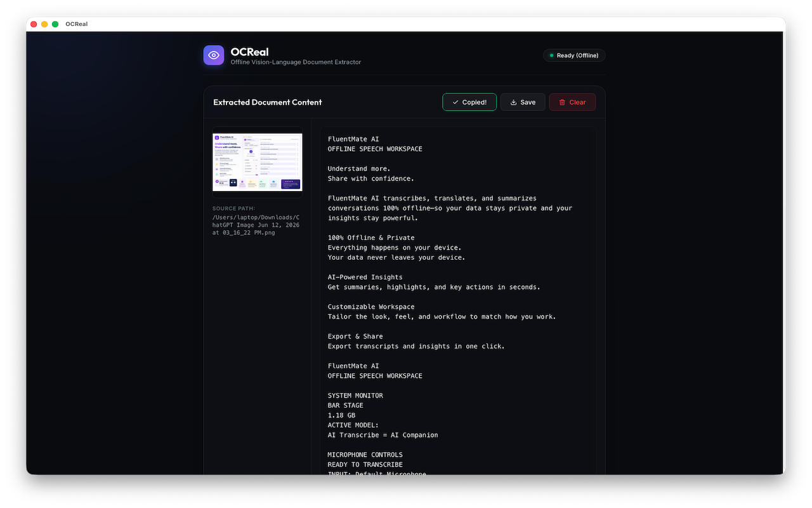
Task: Click the line 'AI Transcribe = AI Companion'
Action: (x=383, y=435)
